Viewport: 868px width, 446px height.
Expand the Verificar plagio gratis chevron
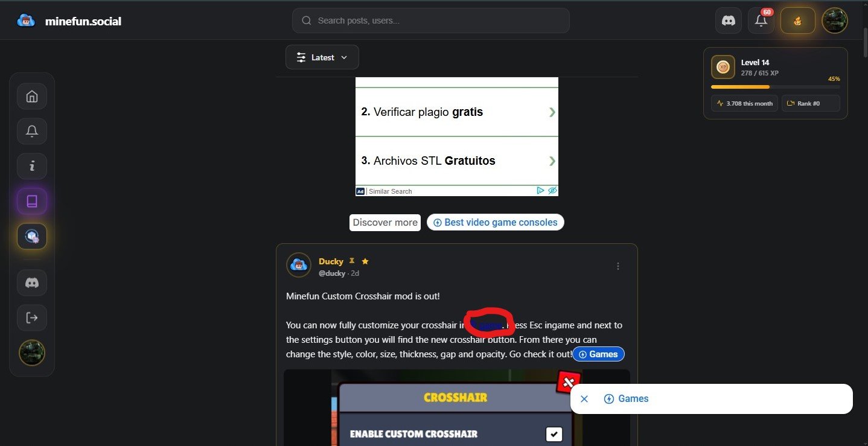552,112
